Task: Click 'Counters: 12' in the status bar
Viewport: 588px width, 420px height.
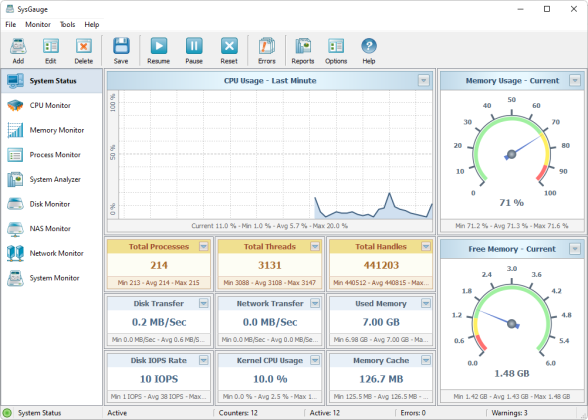Action: click(238, 413)
